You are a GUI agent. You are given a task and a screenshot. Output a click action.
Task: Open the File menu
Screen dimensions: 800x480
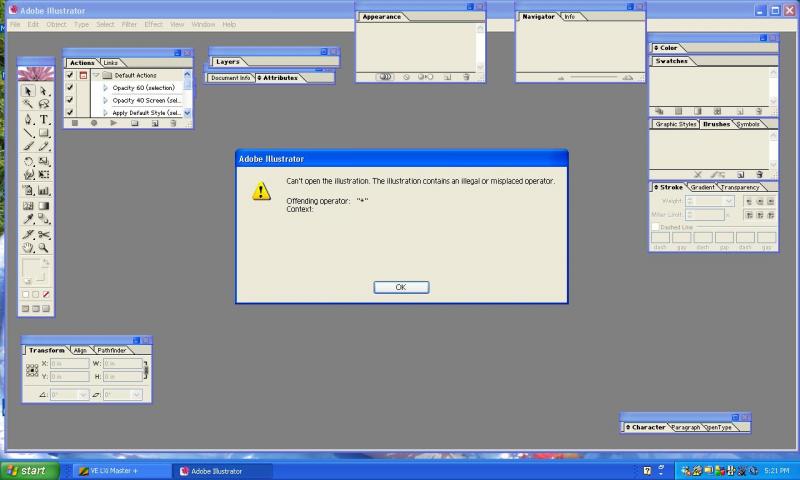point(15,24)
